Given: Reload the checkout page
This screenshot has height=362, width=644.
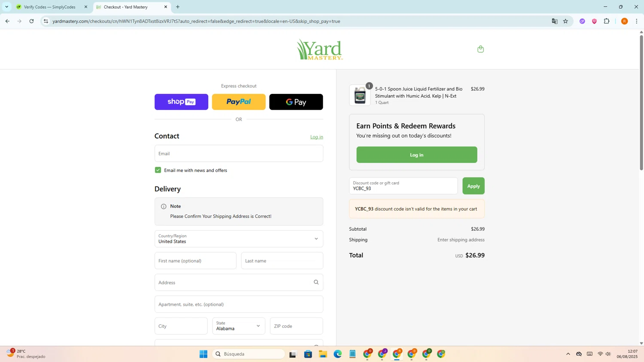Looking at the screenshot, I should [x=31, y=21].
